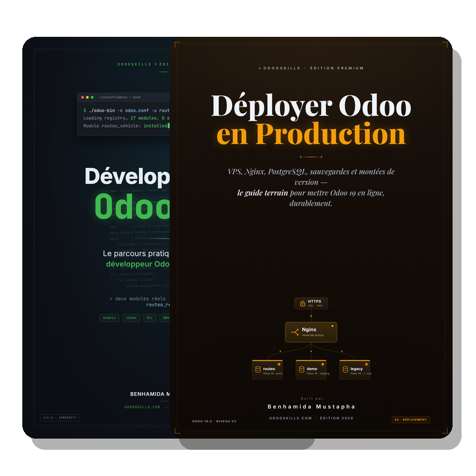Select the Nginx reverse-proxy box

point(311,332)
